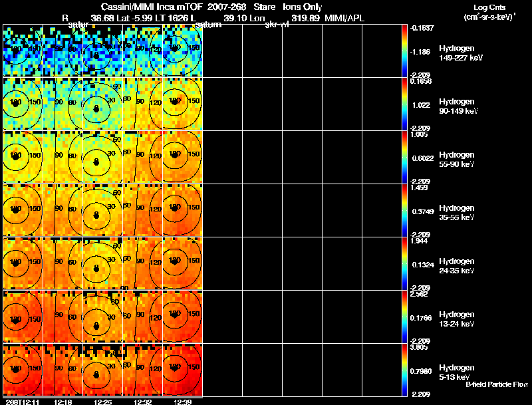Click the Hydrogen 149-227 keV color bar
This screenshot has width=532, height=405.
pos(406,51)
